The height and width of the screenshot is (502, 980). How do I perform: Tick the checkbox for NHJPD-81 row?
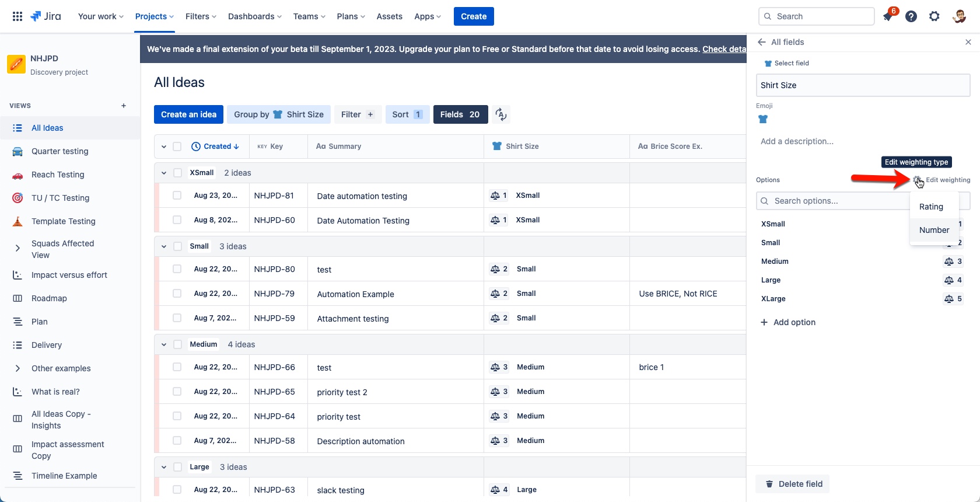177,196
